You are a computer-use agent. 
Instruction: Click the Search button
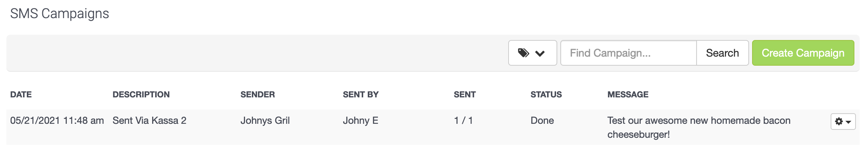point(722,53)
